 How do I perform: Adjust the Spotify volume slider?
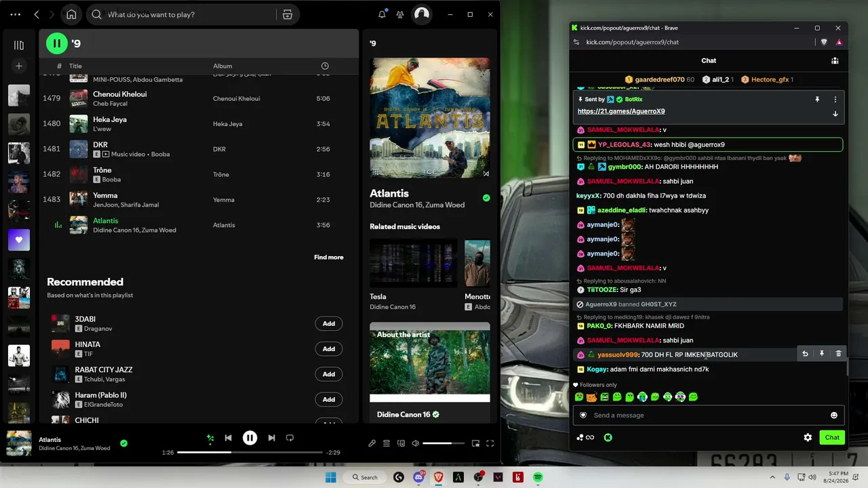(x=443, y=443)
